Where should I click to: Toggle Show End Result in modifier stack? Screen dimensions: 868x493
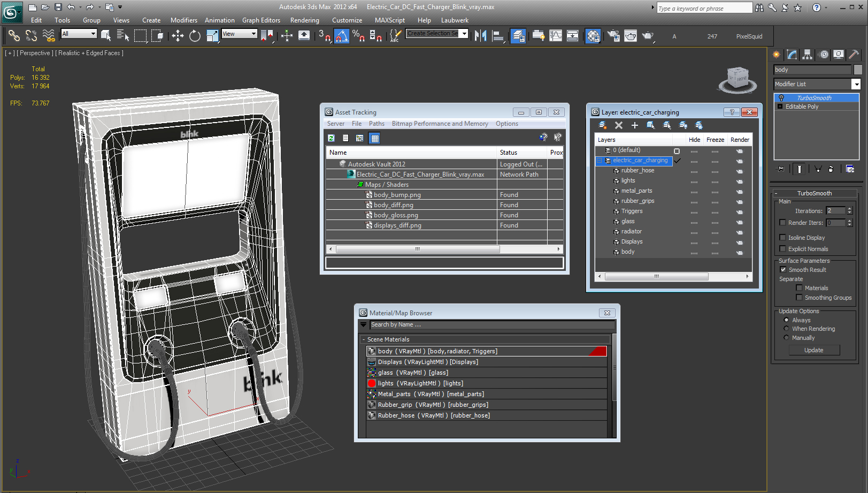[799, 169]
